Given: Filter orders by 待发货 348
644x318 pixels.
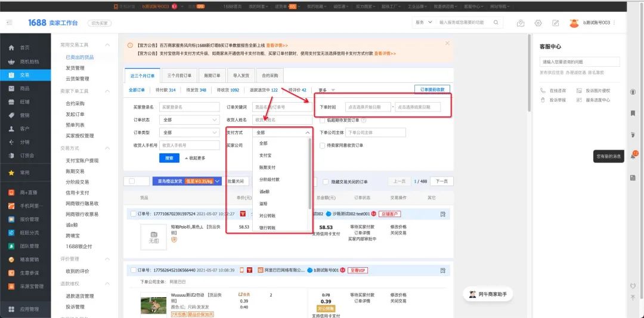Looking at the screenshot, I should point(196,90).
